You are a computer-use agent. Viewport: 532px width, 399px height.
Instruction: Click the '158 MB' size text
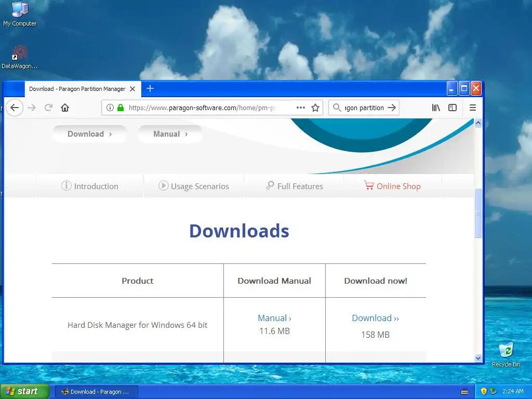(375, 335)
